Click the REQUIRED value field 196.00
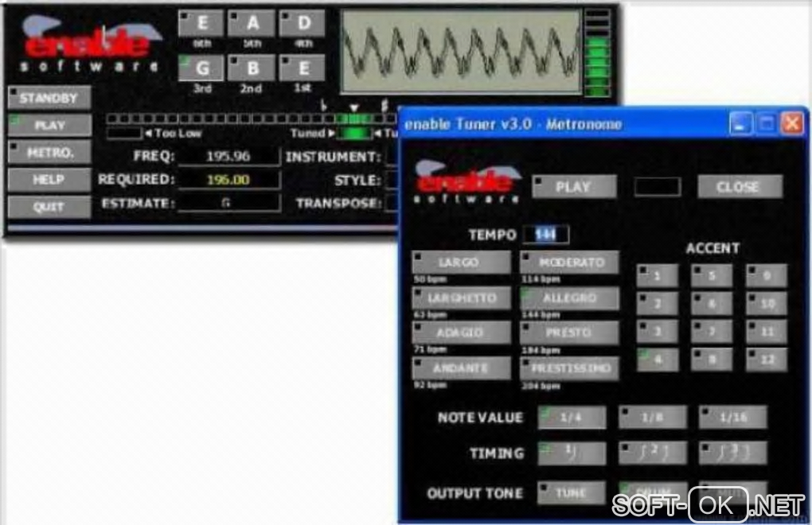Image resolution: width=812 pixels, height=525 pixels. pos(228,180)
